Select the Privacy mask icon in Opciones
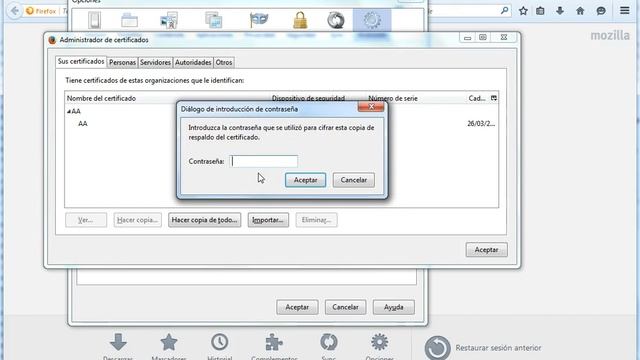 [x=259, y=21]
